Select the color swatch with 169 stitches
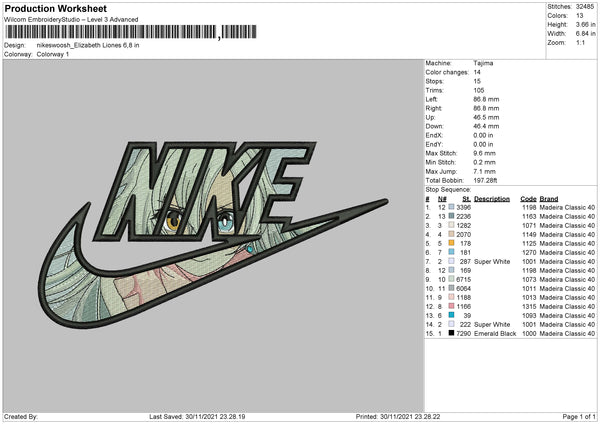Image resolution: width=600 pixels, height=424 pixels. [x=452, y=270]
